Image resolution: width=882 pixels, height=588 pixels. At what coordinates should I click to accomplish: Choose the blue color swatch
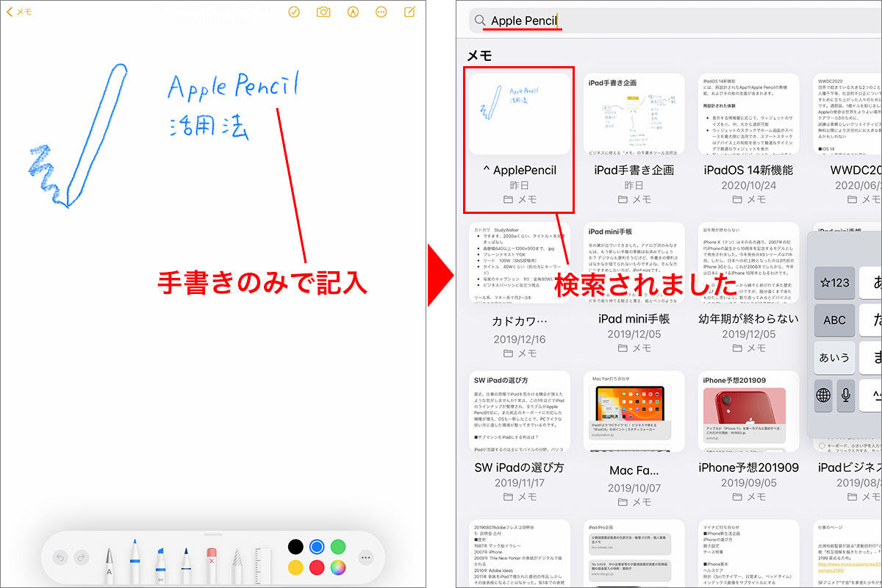(x=317, y=546)
